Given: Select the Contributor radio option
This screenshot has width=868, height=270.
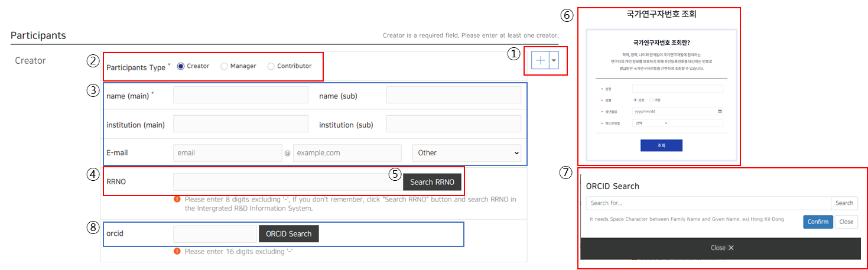Looking at the screenshot, I should coord(271,66).
